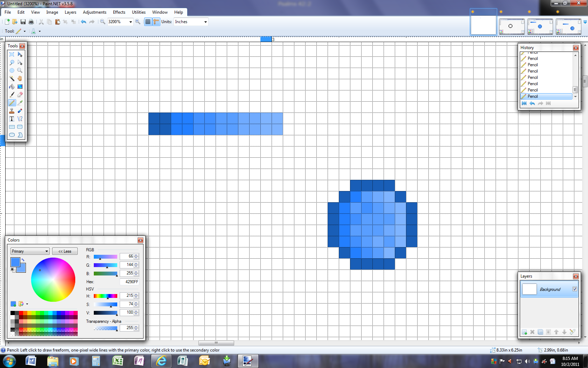Open the Effects menu

click(119, 12)
